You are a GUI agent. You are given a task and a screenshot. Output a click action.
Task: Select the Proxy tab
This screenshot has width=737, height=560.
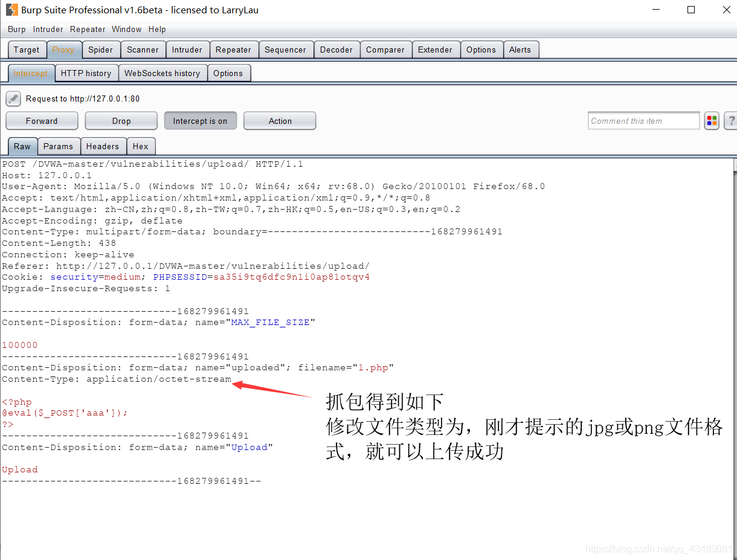(x=63, y=50)
